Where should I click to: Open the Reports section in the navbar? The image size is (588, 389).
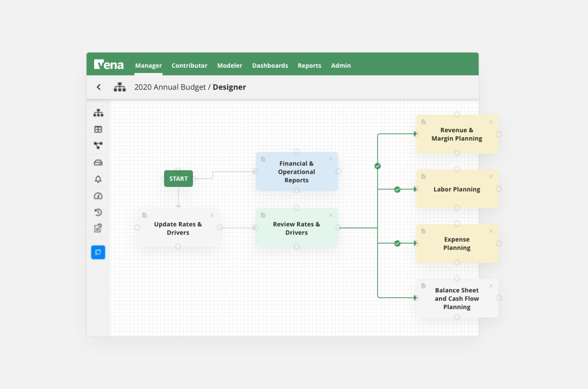[309, 65]
